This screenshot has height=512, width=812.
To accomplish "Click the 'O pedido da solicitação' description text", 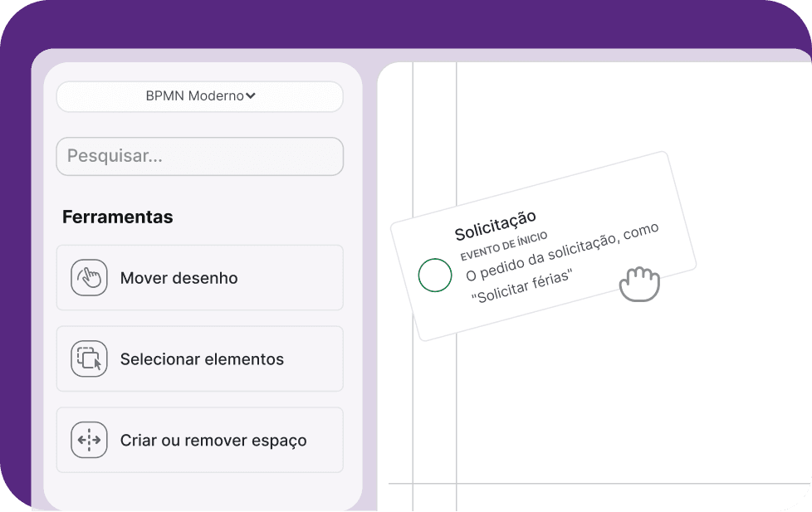I will click(561, 256).
